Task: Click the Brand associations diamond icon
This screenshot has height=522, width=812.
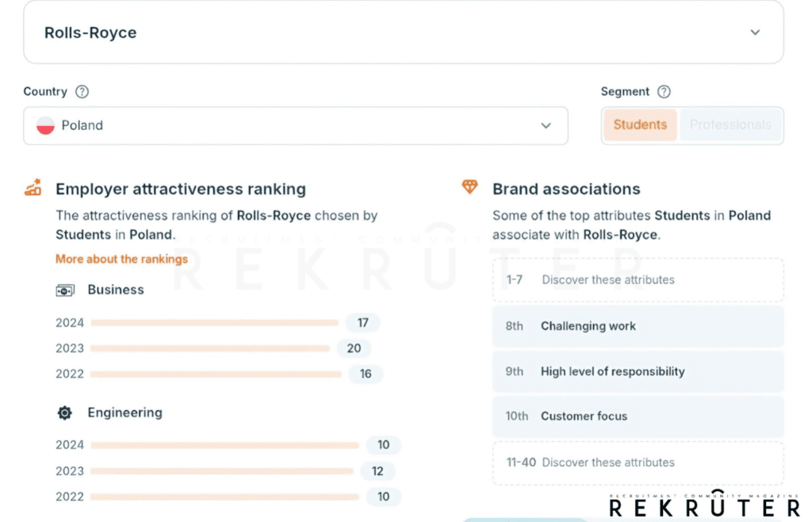Action: coord(469,187)
